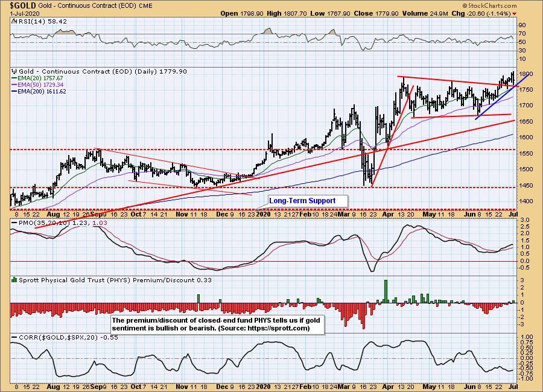Image resolution: width=543 pixels, height=392 pixels.
Task: Click the Low 1767.90 value
Action: (331, 13)
